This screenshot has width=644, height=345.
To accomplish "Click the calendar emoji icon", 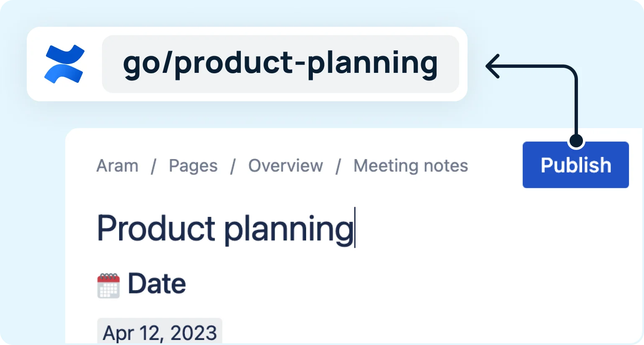I will point(108,286).
